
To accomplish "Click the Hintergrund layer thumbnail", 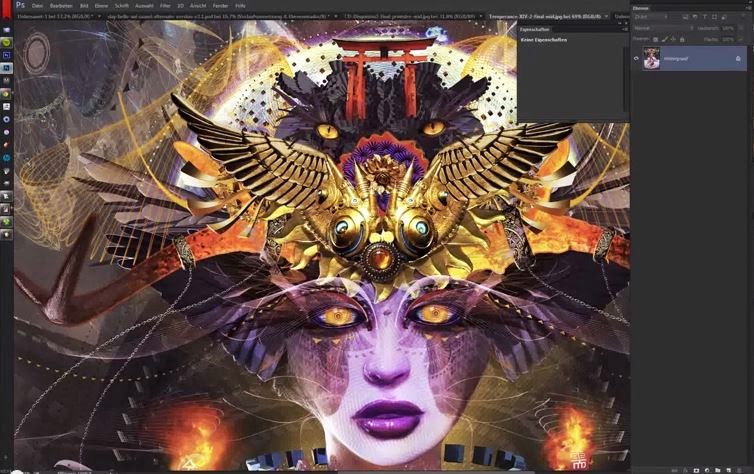I will [x=652, y=59].
